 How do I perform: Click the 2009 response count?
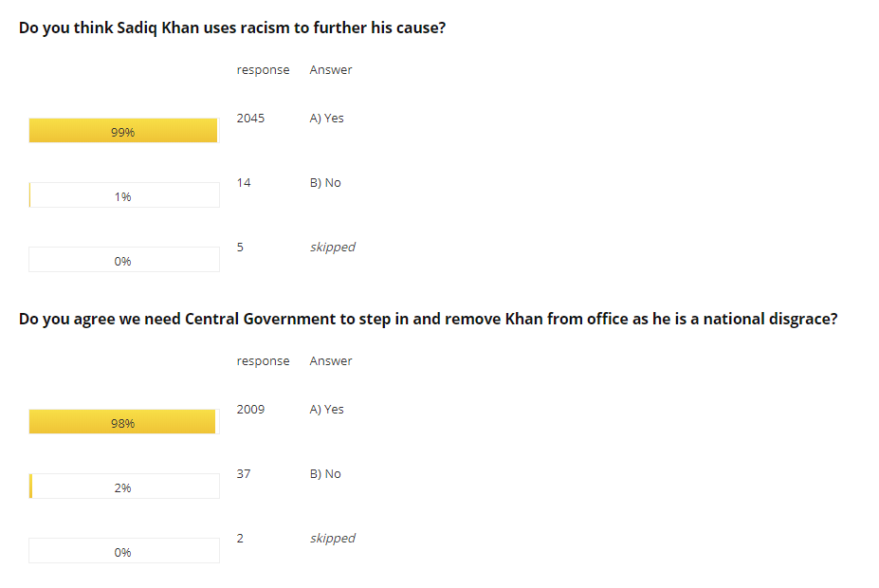click(250, 409)
